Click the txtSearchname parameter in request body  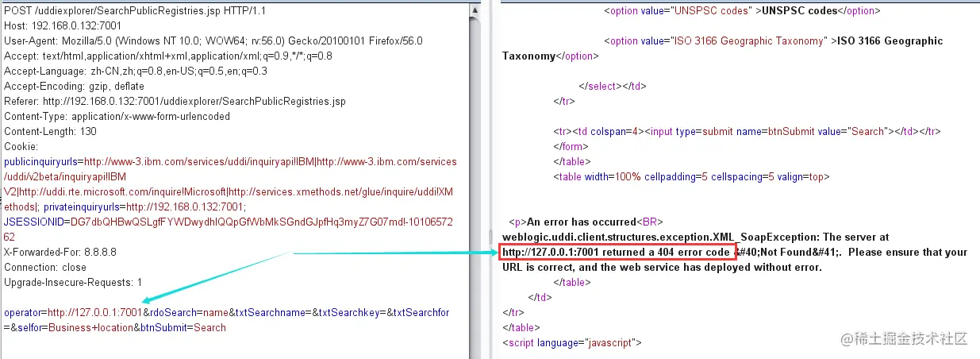pyautogui.click(x=272, y=313)
